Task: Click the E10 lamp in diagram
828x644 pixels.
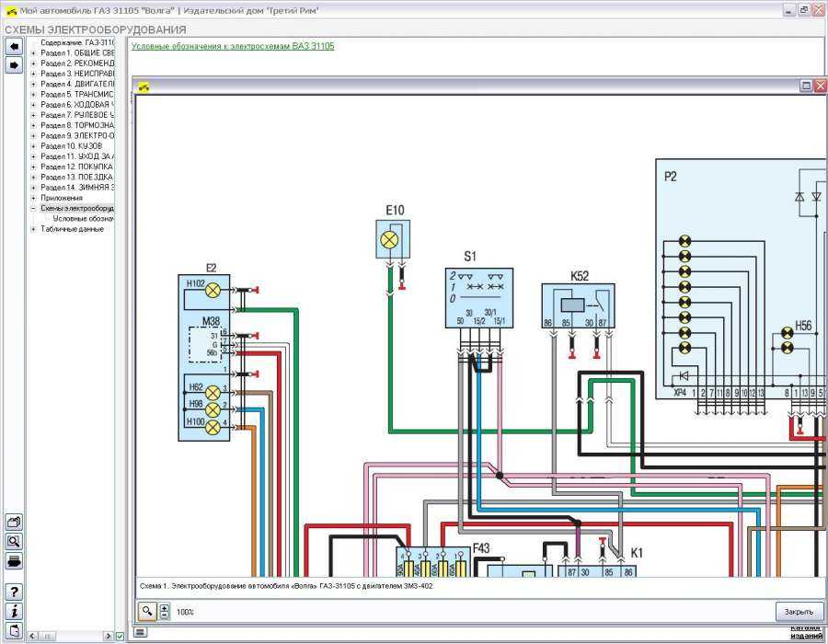Action: coord(389,241)
